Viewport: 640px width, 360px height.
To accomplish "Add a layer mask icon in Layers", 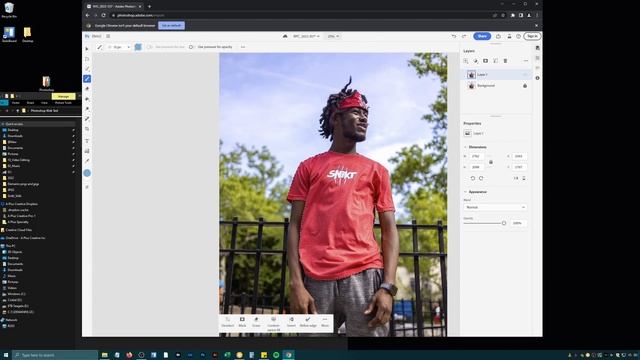I will tap(485, 61).
